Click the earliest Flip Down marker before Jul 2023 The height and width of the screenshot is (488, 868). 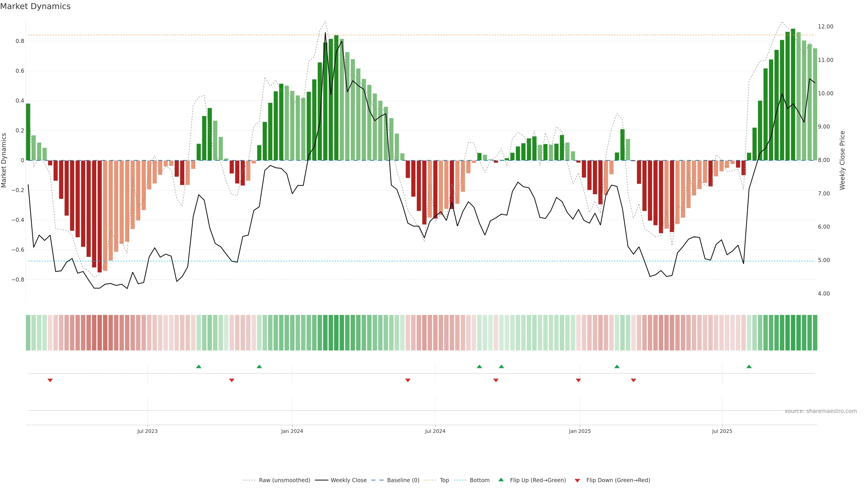pos(50,380)
